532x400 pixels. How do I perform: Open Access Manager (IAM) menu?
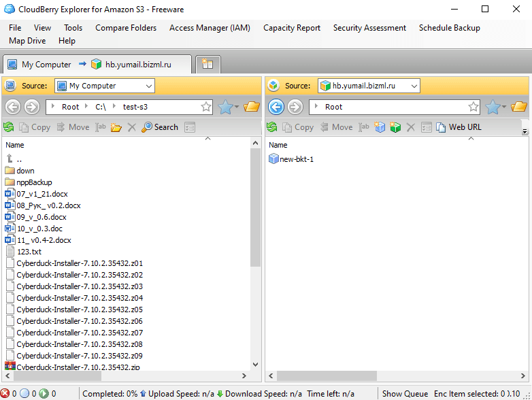tap(210, 28)
